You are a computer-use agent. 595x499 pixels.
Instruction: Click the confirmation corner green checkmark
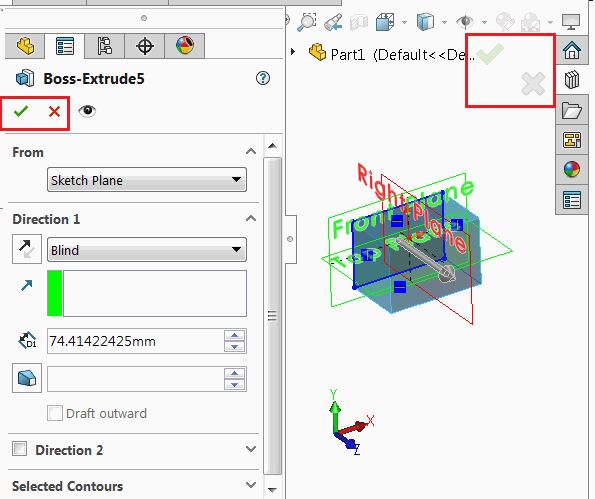click(490, 53)
